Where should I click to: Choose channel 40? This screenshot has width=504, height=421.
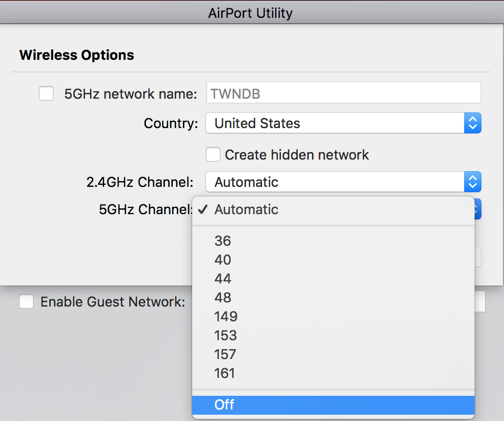(333, 260)
